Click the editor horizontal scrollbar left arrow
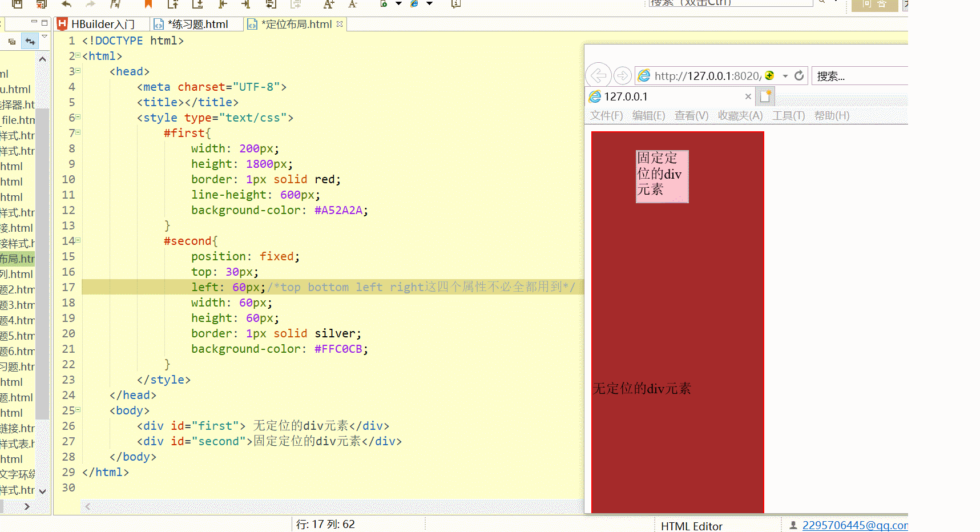This screenshot has width=980, height=532. (87, 506)
